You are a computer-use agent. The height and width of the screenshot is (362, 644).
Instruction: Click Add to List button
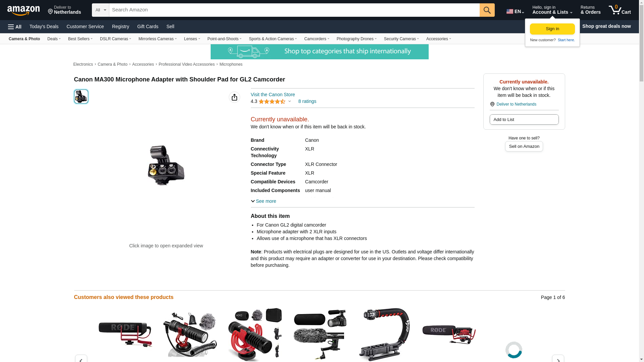524,120
